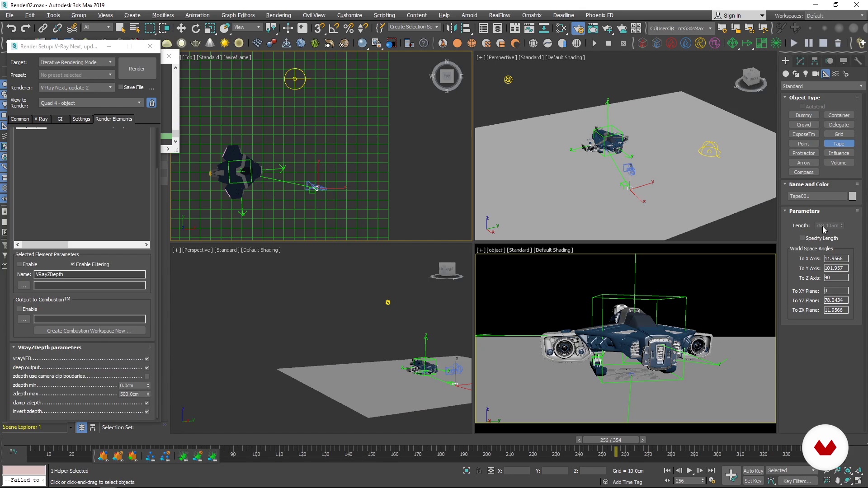Viewport: 868px width, 488px height.
Task: Enable the Specify Length checkbox
Action: pos(802,238)
